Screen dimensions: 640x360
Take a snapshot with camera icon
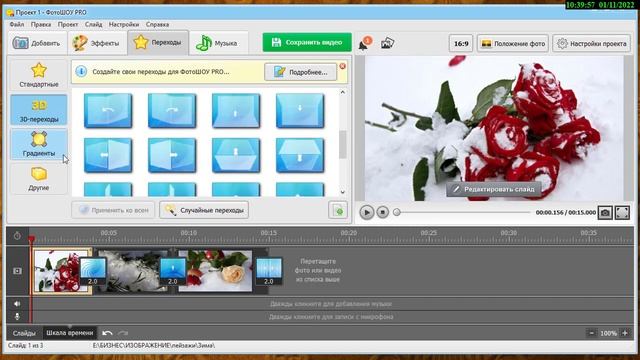[x=605, y=213]
